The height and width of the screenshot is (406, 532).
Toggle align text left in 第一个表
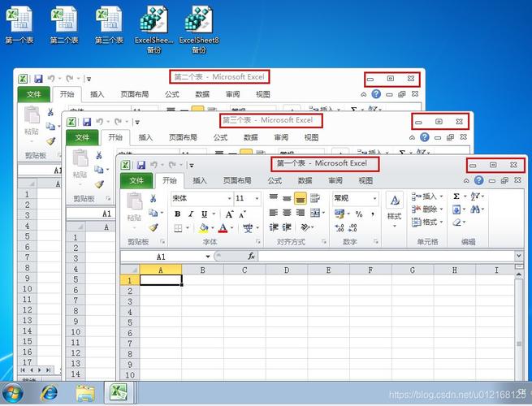pos(274,213)
